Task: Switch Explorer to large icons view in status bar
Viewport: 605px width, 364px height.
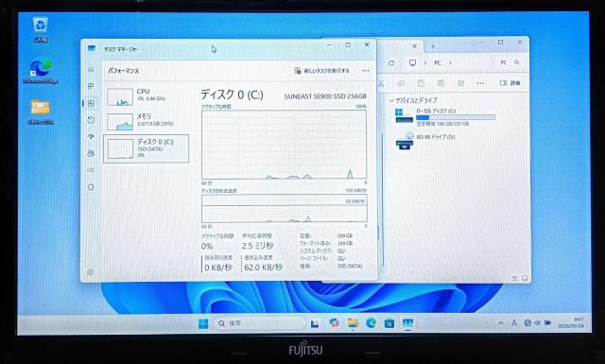Action: pyautogui.click(x=525, y=278)
